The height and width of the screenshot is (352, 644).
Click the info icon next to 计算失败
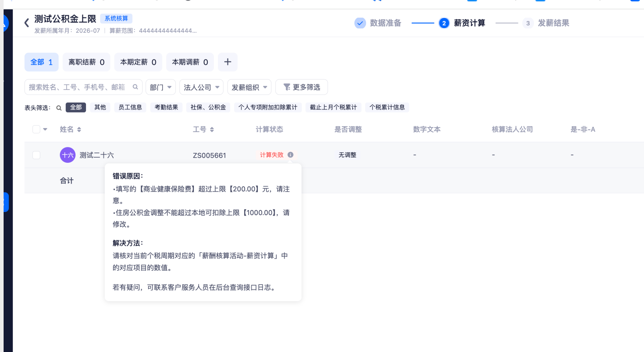(290, 155)
